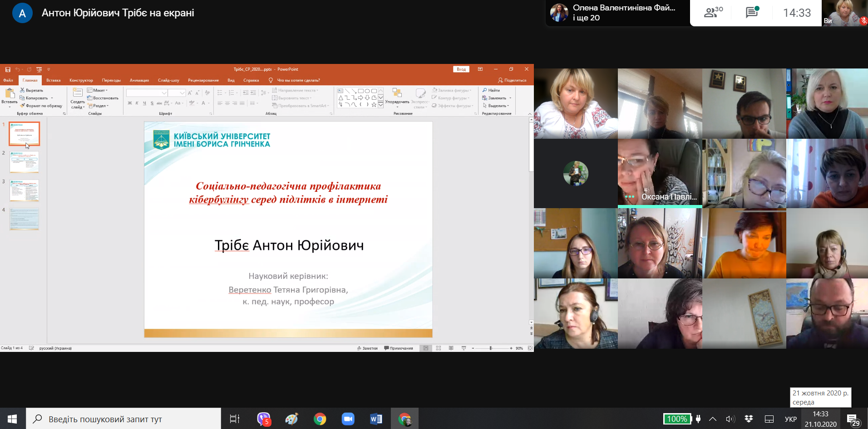Switch to the Вставка ribbon tab
The height and width of the screenshot is (429, 868).
point(53,80)
